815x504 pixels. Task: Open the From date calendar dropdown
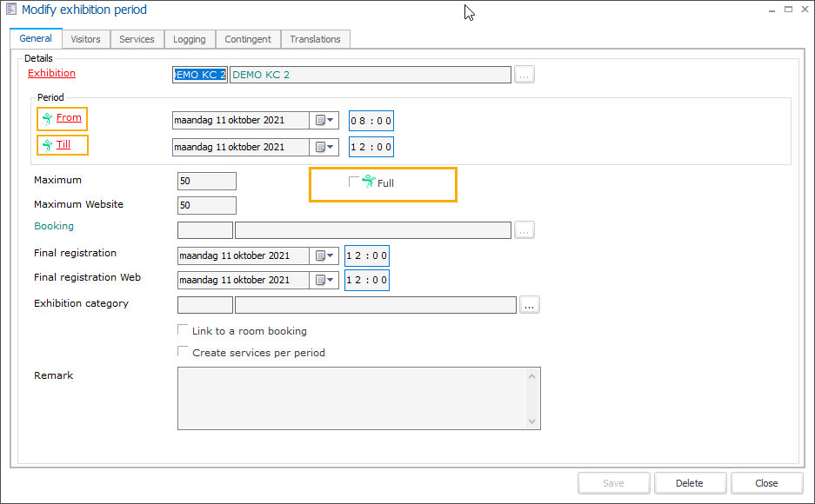click(x=324, y=120)
